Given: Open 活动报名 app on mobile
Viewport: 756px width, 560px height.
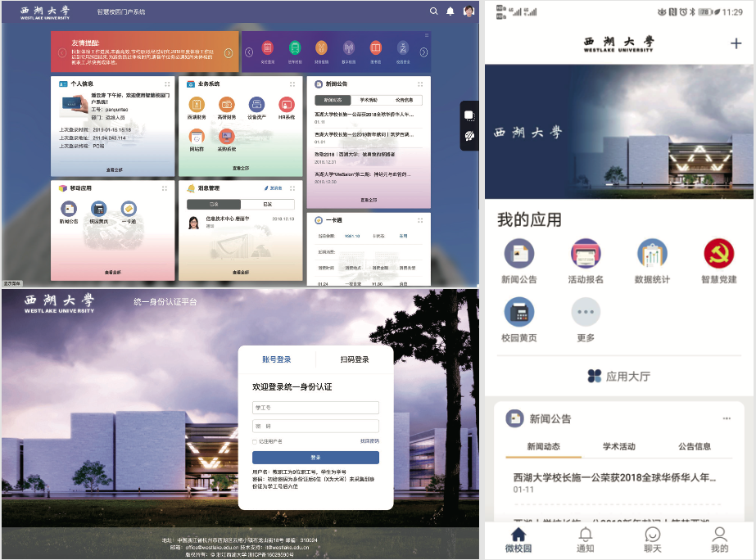Looking at the screenshot, I should pyautogui.click(x=586, y=254).
